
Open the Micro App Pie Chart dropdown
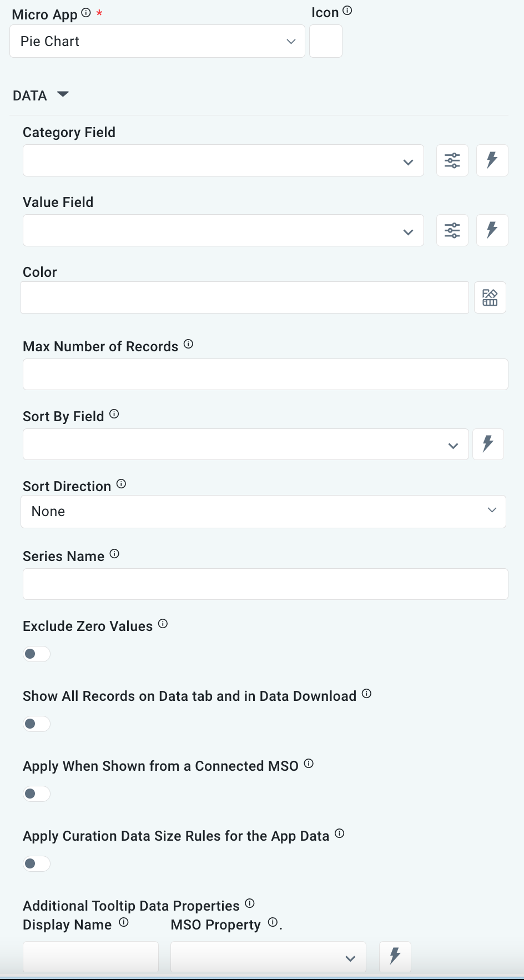[x=157, y=42]
